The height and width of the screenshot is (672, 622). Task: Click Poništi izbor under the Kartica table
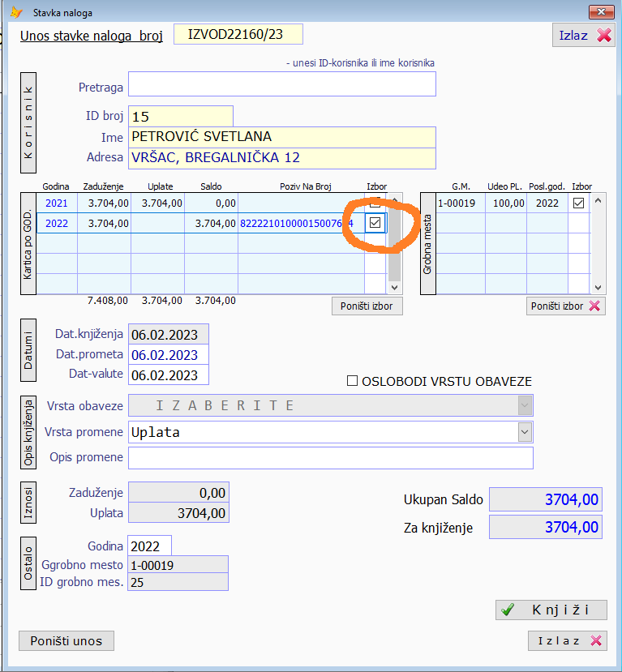pos(367,306)
